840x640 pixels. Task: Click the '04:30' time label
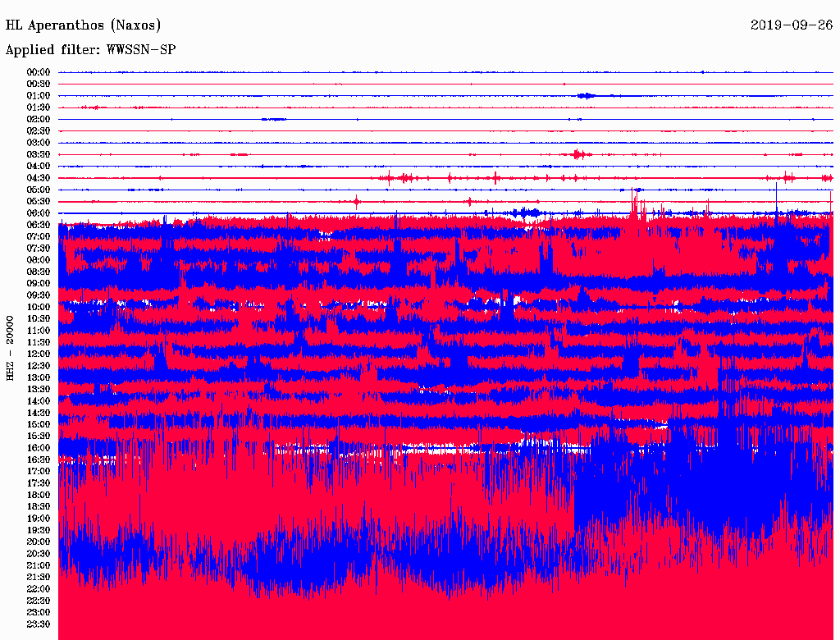pos(39,178)
